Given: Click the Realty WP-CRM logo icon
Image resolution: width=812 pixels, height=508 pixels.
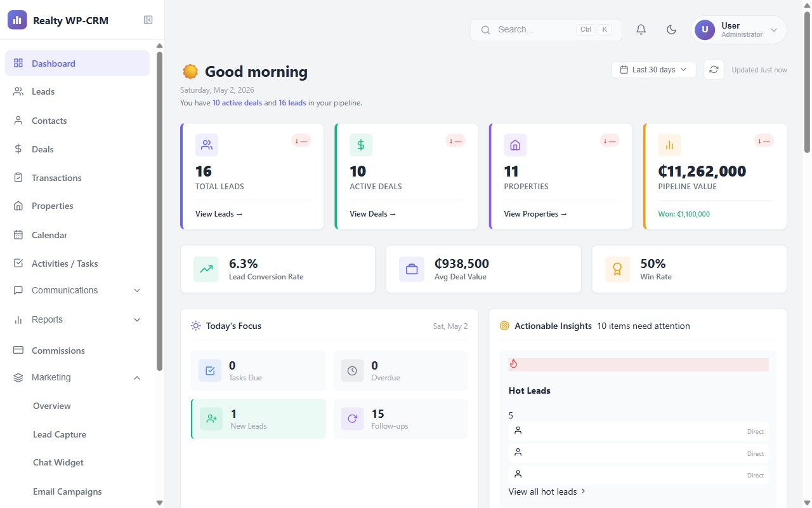Looking at the screenshot, I should (x=17, y=20).
